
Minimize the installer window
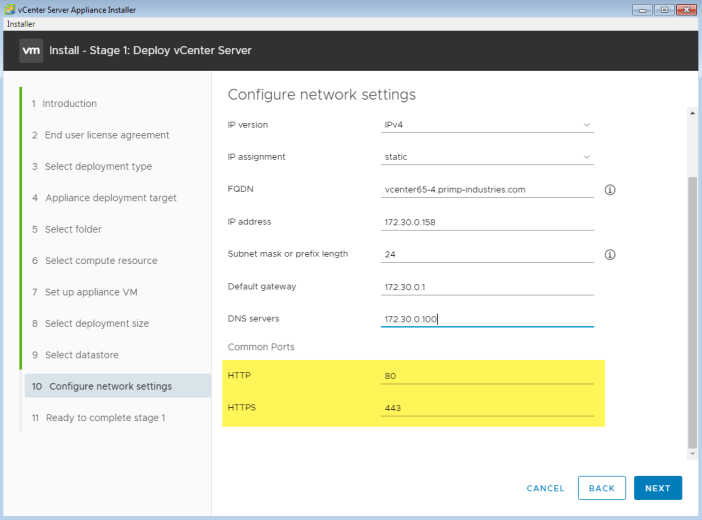tap(642, 9)
